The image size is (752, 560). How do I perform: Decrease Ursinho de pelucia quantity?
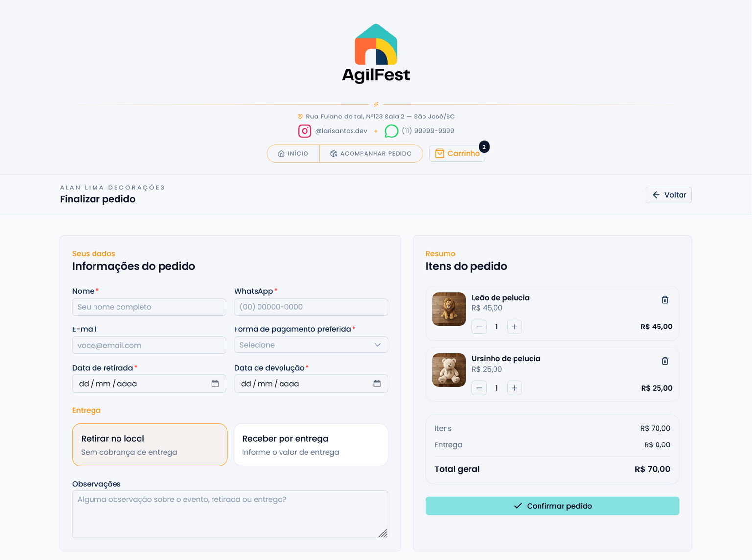click(x=479, y=388)
